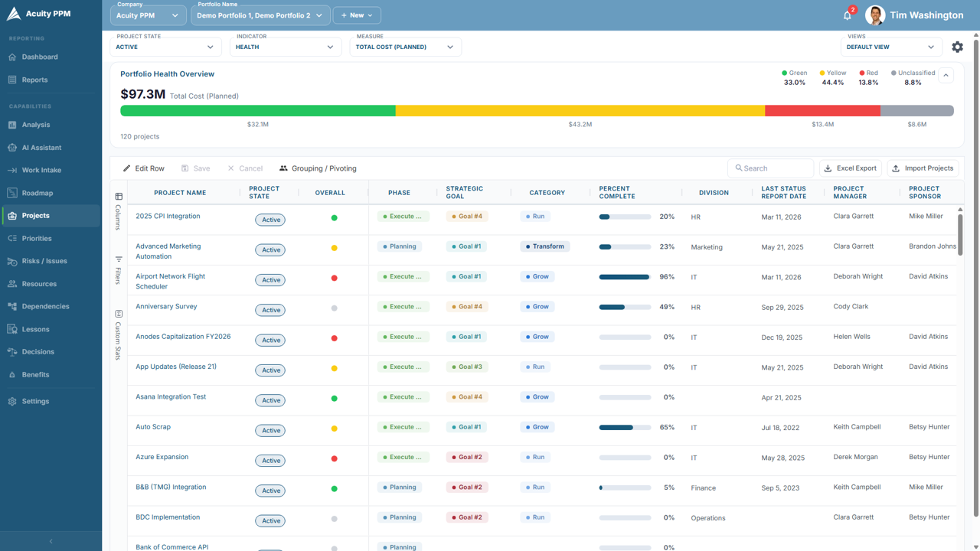The height and width of the screenshot is (551, 980).
Task: Open the notifications bell icon
Action: 848,15
